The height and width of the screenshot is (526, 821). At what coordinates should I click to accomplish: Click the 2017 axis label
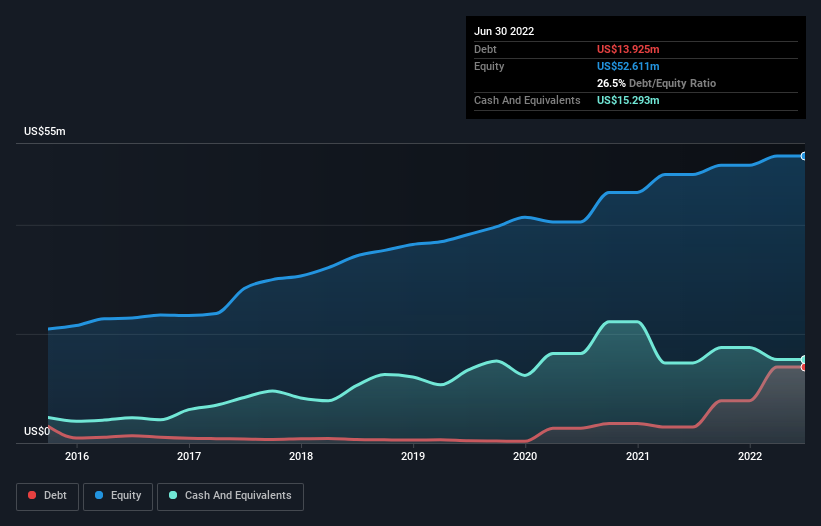click(x=189, y=456)
